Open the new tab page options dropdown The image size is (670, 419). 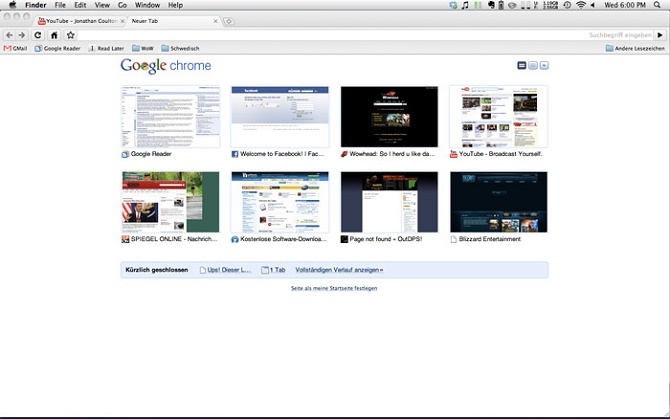pos(544,66)
